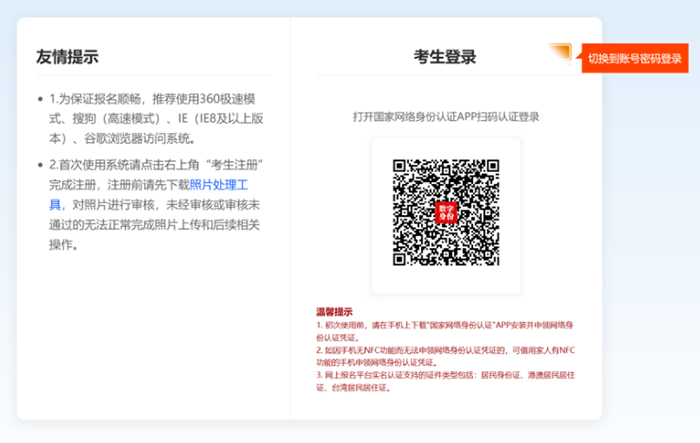Click the bullet before the registration tip
This screenshot has width=700, height=443.
tap(40, 164)
